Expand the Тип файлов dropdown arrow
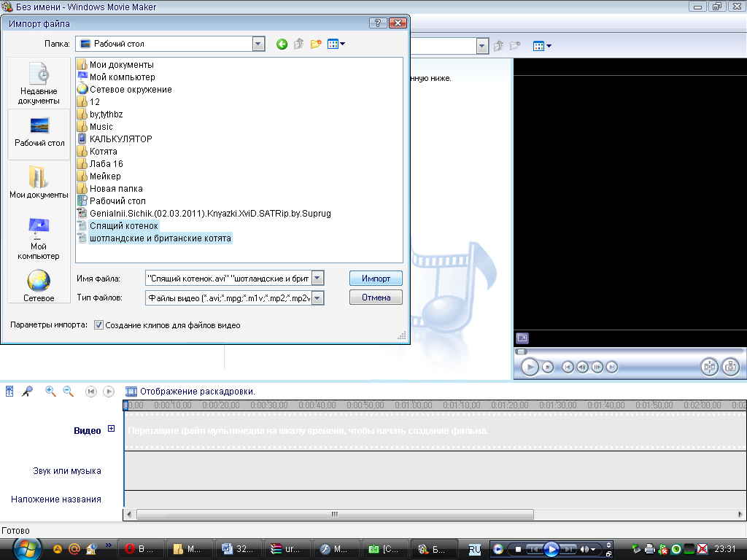747x560 pixels. click(x=318, y=298)
